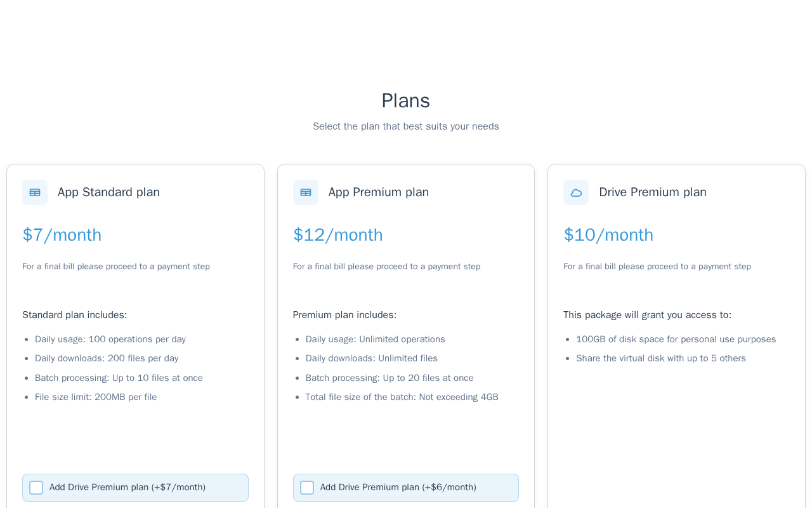
Task: Click "File size limit: 200MB per file" item
Action: point(96,397)
